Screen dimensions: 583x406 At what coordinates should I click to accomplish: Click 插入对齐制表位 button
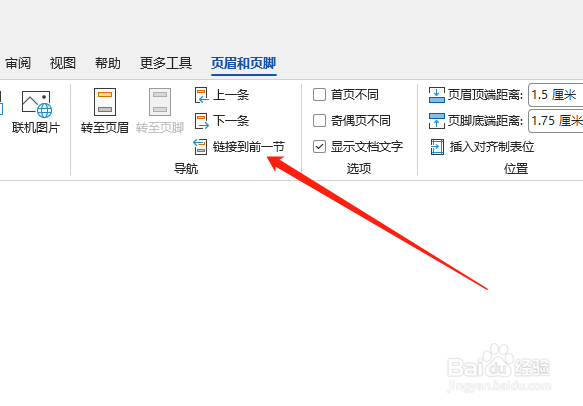[x=482, y=147]
